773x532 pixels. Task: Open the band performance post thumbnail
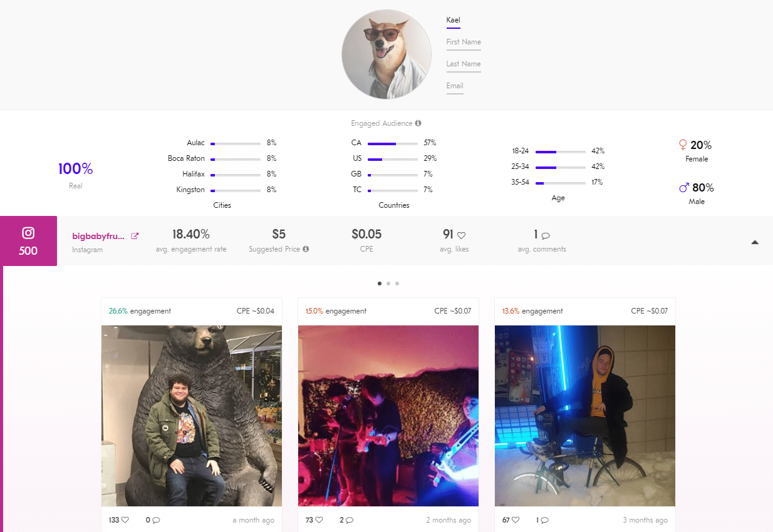tap(388, 416)
